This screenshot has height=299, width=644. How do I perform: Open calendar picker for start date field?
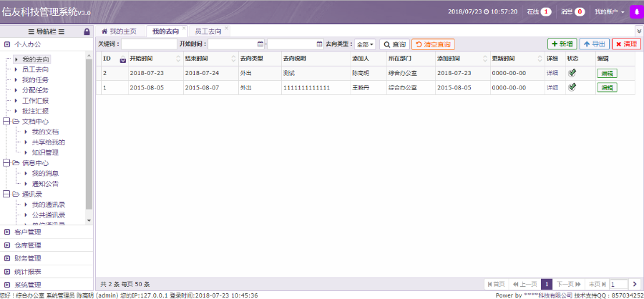click(260, 44)
